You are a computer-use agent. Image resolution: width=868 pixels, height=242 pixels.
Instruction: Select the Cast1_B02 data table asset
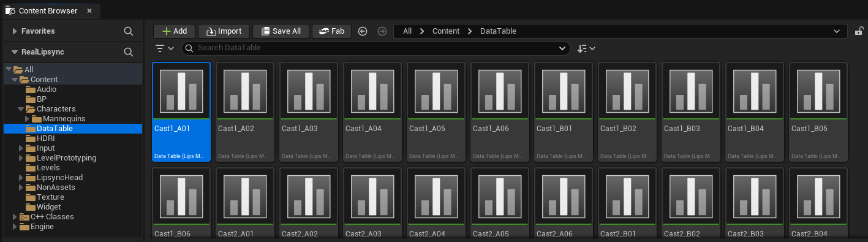(627, 112)
